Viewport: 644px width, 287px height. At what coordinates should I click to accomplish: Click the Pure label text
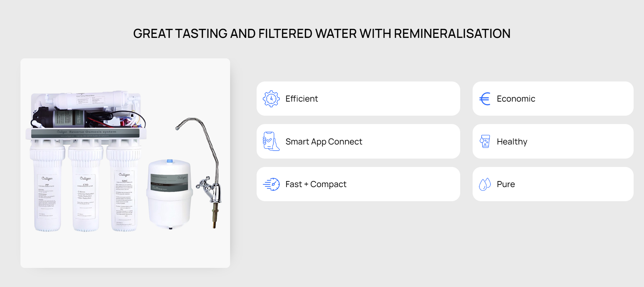click(x=506, y=184)
